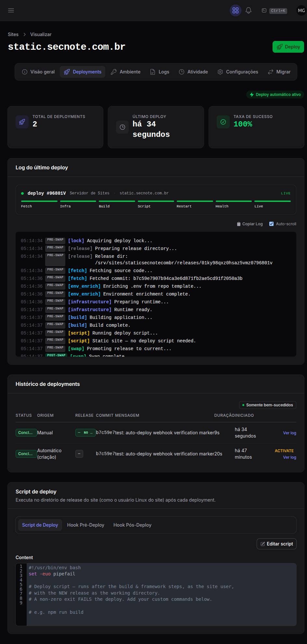
Task: Click the static.secnote.com.br page title
Action: [x=67, y=47]
